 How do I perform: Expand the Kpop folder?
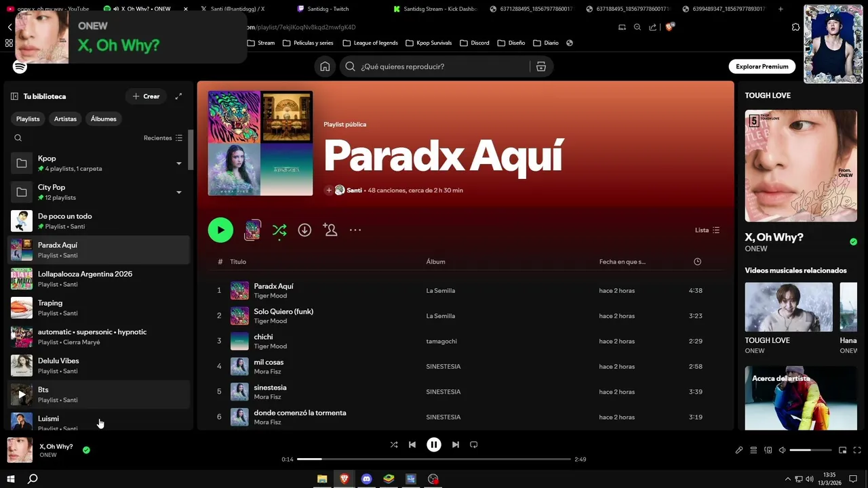click(179, 163)
